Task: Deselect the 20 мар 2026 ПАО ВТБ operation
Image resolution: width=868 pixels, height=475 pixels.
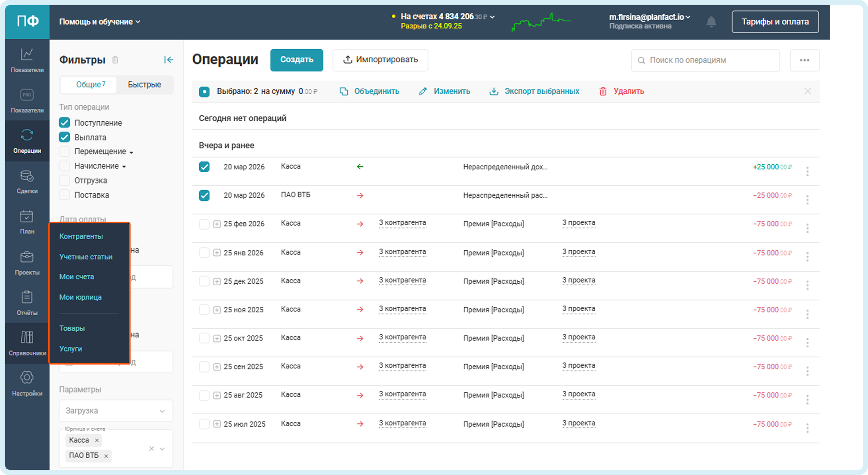Action: [x=204, y=195]
